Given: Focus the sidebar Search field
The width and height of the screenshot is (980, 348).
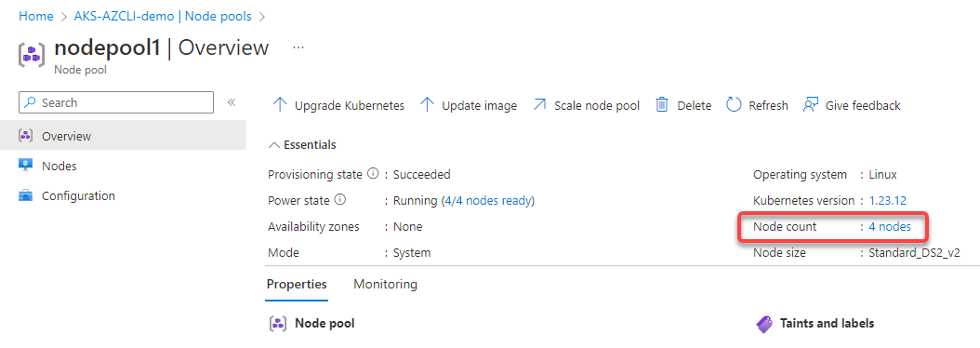Looking at the screenshot, I should click(116, 102).
